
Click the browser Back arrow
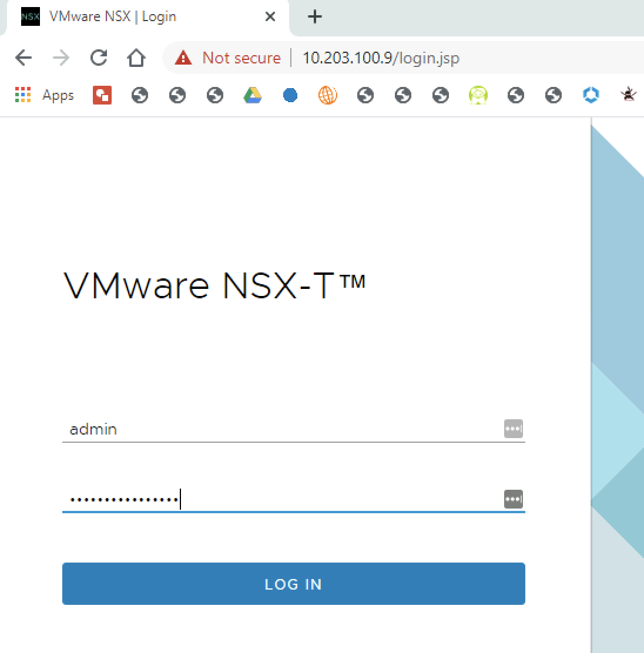point(24,58)
